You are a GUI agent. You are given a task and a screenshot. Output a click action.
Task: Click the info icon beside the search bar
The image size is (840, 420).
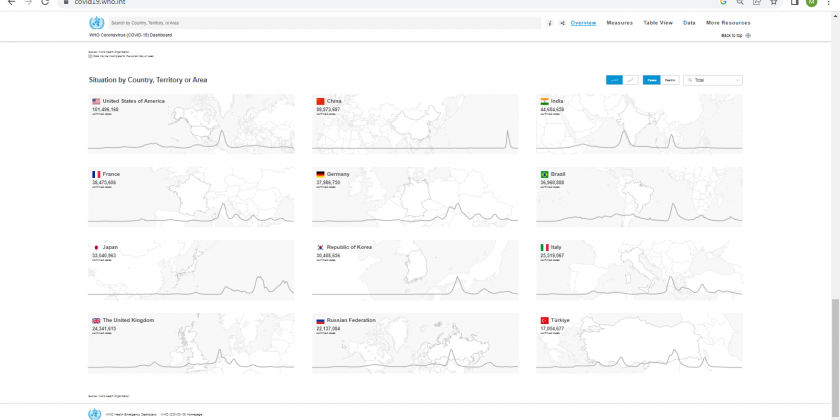(550, 23)
